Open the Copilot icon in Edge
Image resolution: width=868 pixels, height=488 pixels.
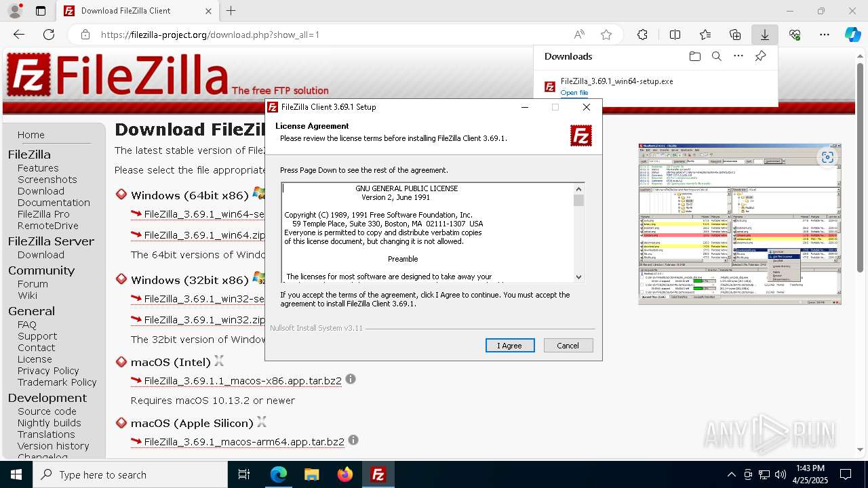coord(852,35)
